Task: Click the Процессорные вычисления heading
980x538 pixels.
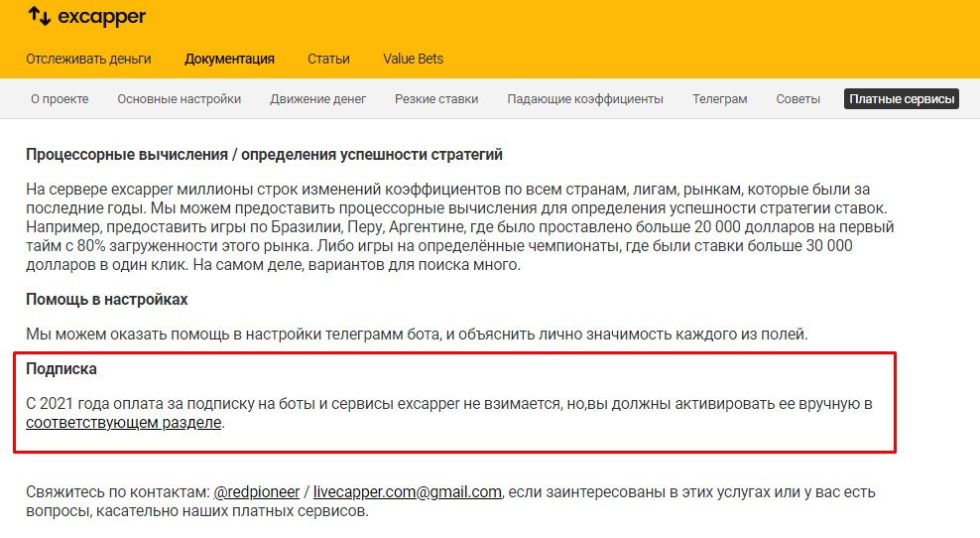Action: click(264, 155)
